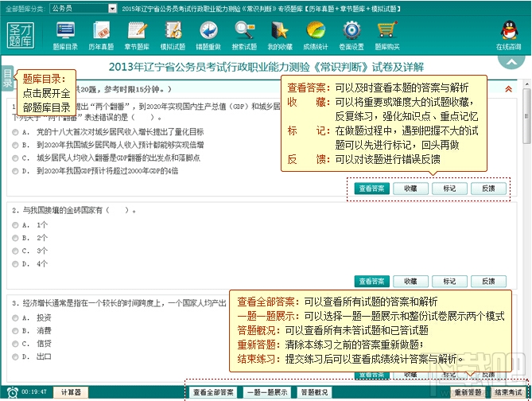Click 查看全部答案 in bottom bar

pos(213,392)
